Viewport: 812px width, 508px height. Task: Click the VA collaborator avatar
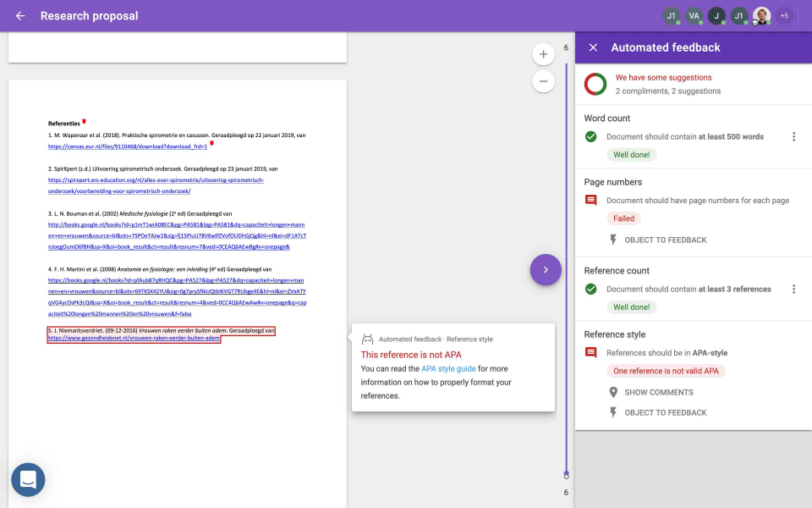point(694,15)
